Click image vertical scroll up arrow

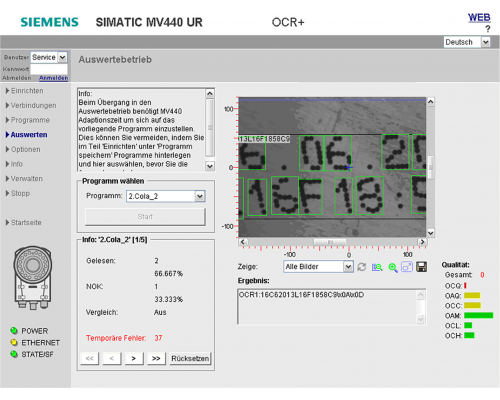pos(431,101)
